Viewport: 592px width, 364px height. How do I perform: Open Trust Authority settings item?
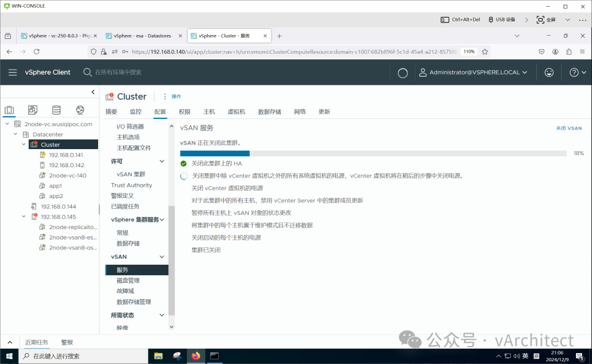coord(132,185)
